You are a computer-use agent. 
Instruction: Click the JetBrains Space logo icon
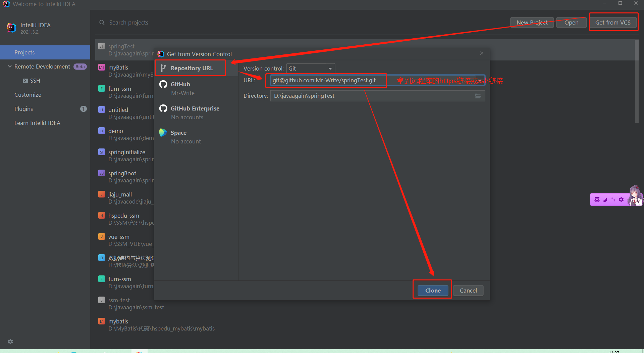tap(163, 133)
